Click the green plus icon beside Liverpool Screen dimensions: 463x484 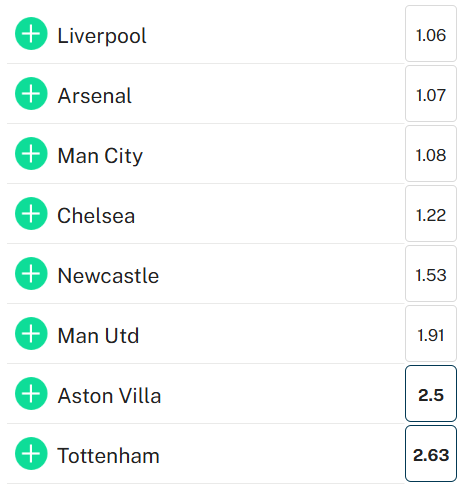(31, 34)
